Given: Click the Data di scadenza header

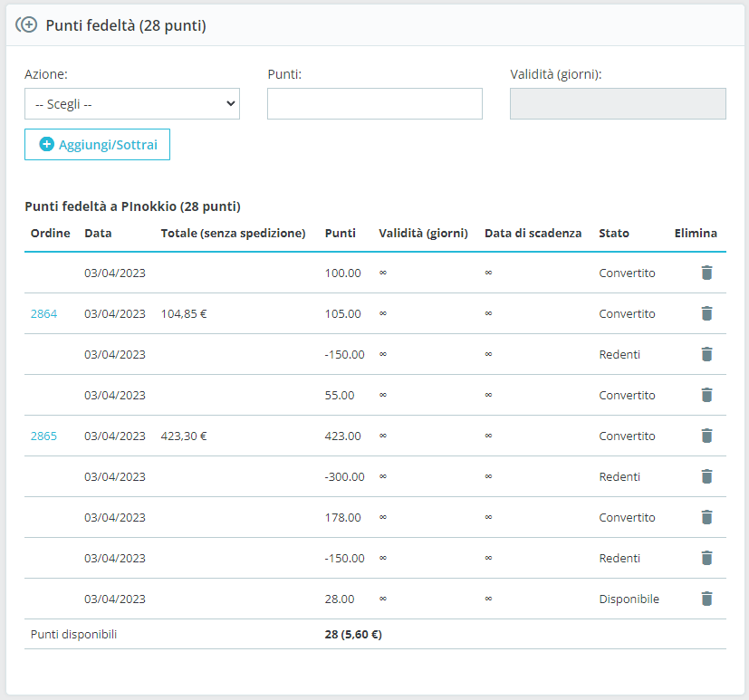Looking at the screenshot, I should pyautogui.click(x=533, y=233).
